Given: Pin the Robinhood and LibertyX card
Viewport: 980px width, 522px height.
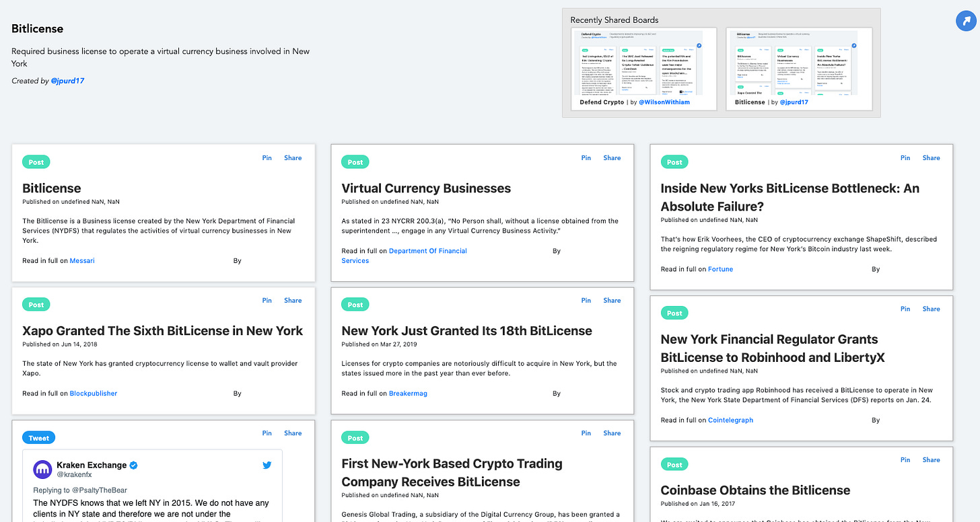Looking at the screenshot, I should click(x=905, y=309).
